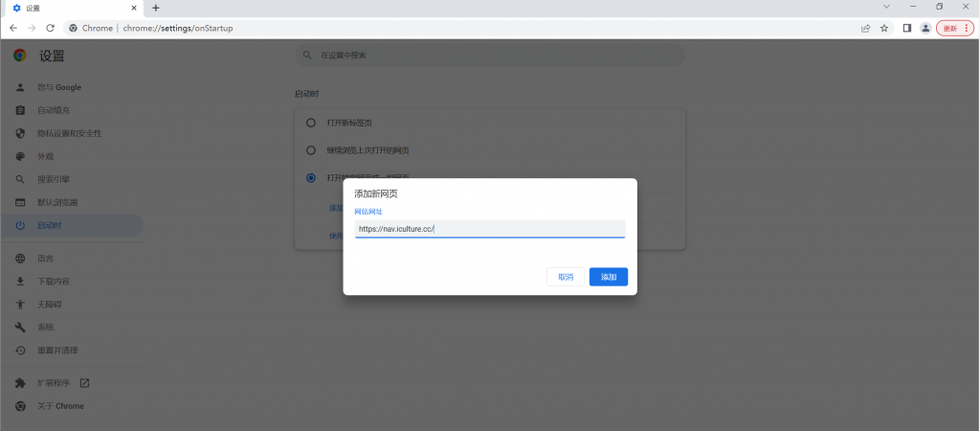Screen dimensions: 980x431
Task: Select 打开新标签页 radio button
Action: coord(311,123)
